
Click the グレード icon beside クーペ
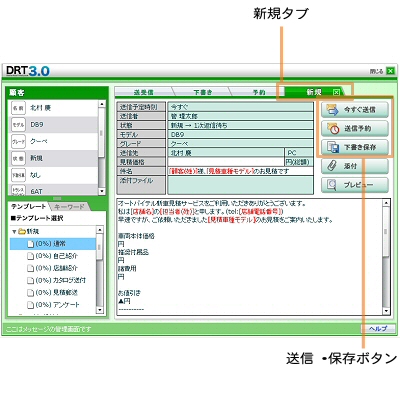pyautogui.click(x=18, y=141)
